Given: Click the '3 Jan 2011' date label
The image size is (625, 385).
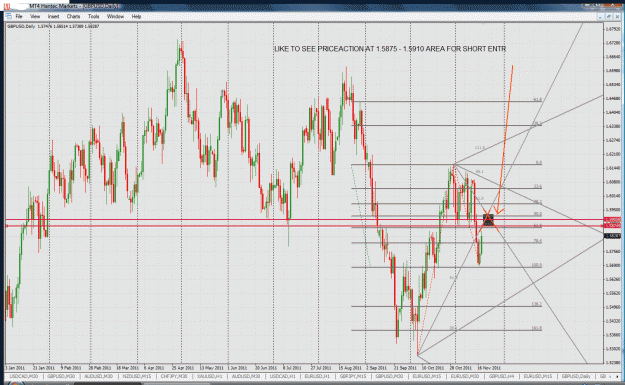Looking at the screenshot, I should point(15,368).
